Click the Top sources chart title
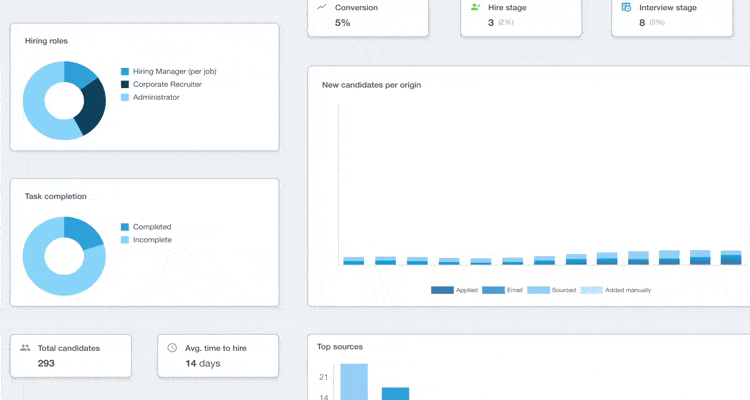 (340, 346)
